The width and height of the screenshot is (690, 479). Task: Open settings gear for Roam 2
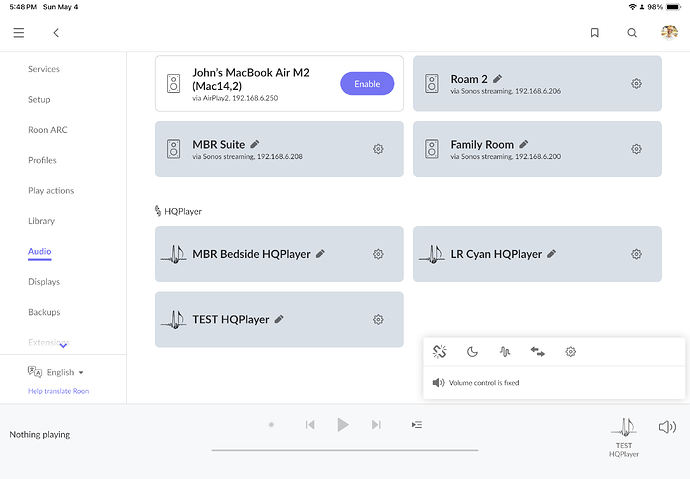pyautogui.click(x=636, y=84)
